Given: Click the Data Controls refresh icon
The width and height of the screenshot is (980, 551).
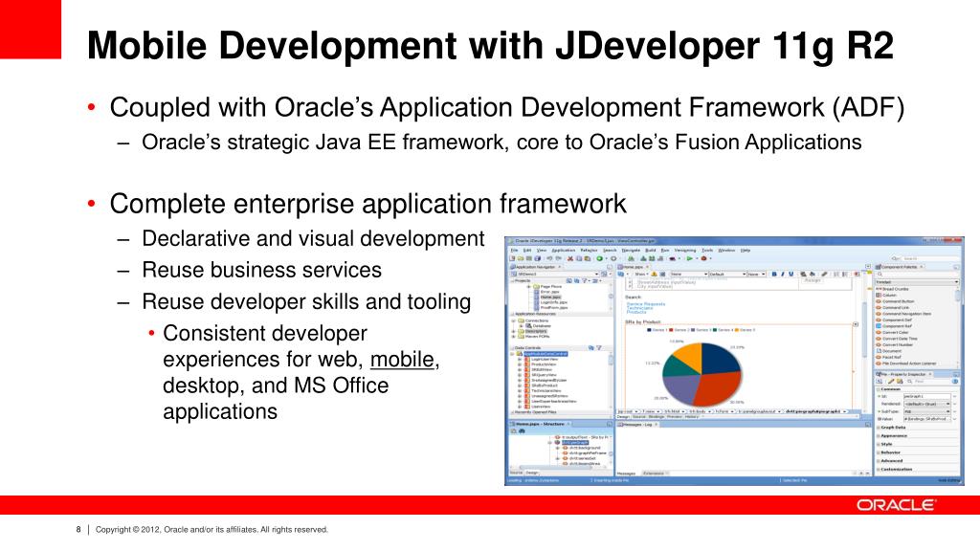Looking at the screenshot, I should [x=591, y=347].
